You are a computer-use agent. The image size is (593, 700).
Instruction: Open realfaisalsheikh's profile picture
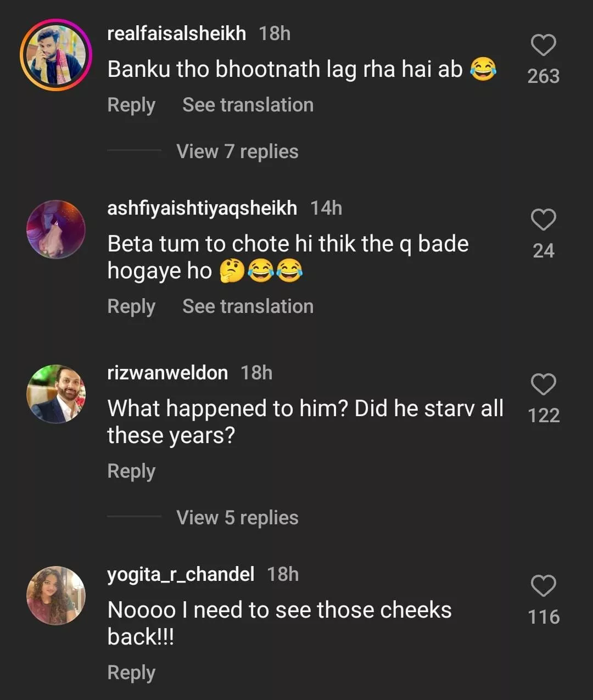tap(56, 55)
